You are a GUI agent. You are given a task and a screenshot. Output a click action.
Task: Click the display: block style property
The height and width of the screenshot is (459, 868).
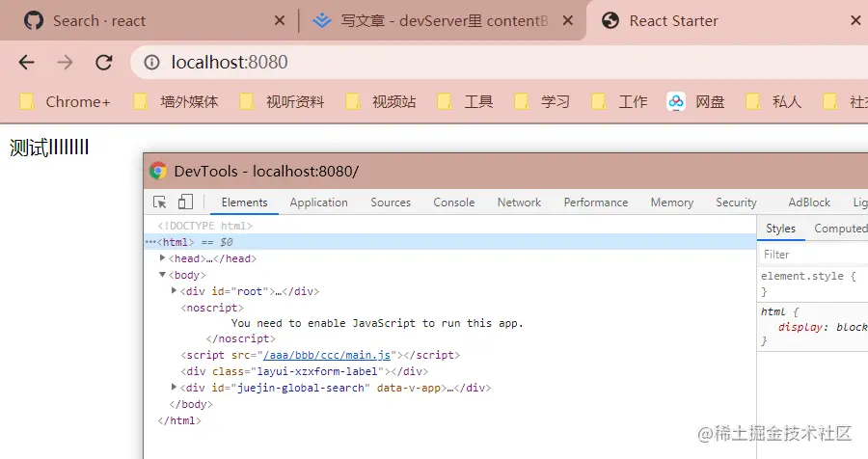point(824,327)
